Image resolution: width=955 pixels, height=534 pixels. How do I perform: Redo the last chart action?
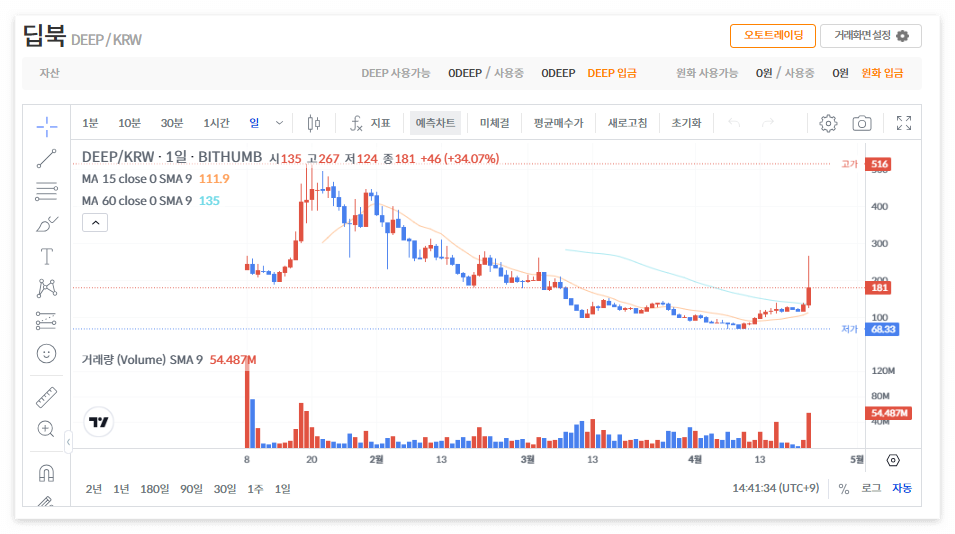click(768, 124)
